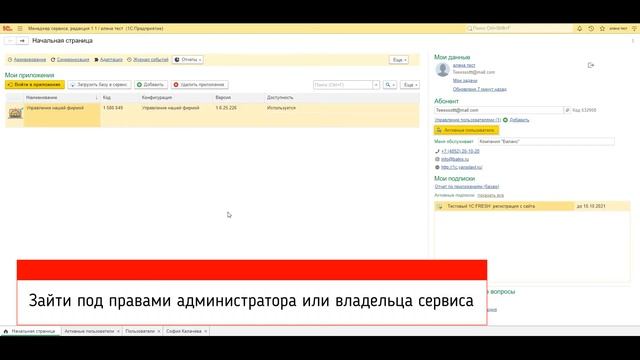This screenshot has width=640, height=360.
Task: Click the info email link
Action: tap(455, 159)
